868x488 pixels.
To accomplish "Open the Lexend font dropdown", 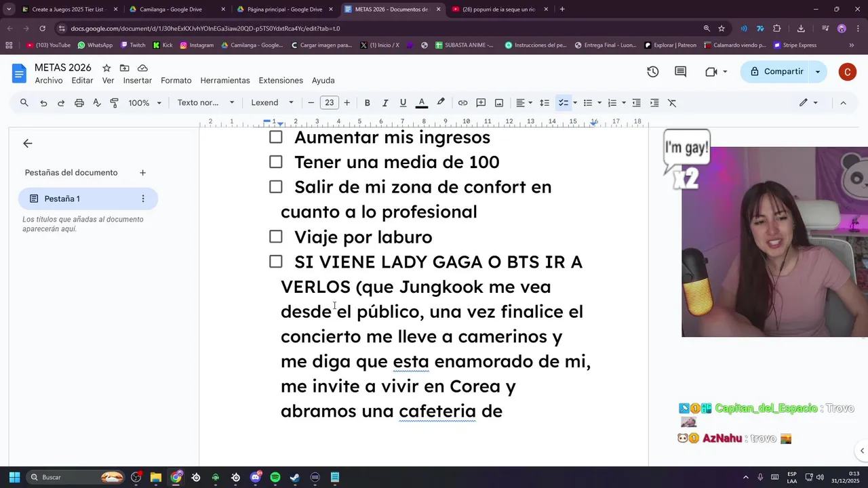I will (272, 103).
